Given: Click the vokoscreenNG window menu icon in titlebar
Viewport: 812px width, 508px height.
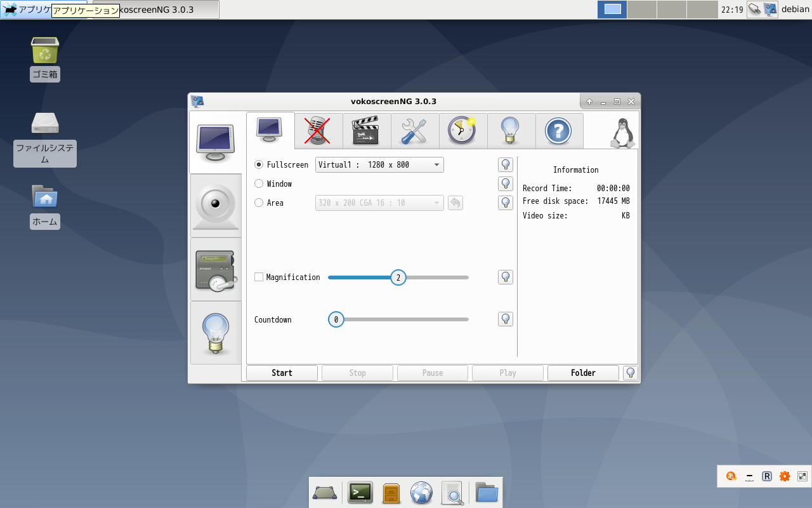Looking at the screenshot, I should [x=197, y=102].
